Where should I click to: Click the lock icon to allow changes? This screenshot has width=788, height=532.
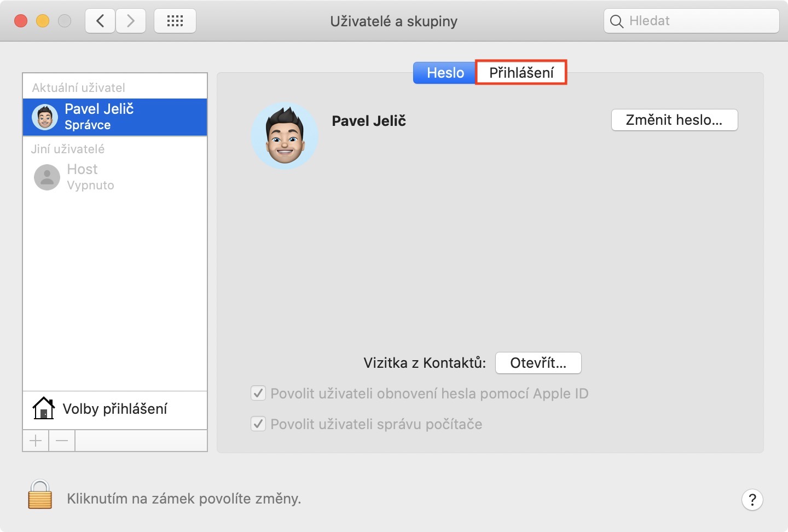[40, 495]
